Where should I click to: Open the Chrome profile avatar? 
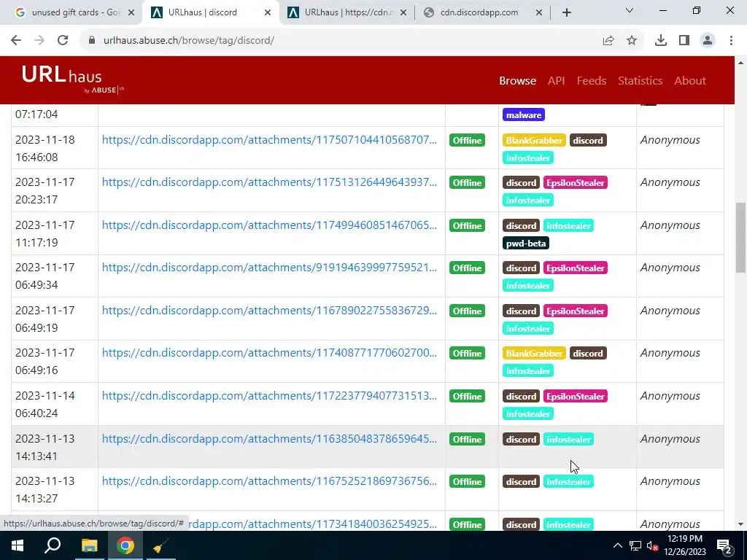pyautogui.click(x=708, y=41)
